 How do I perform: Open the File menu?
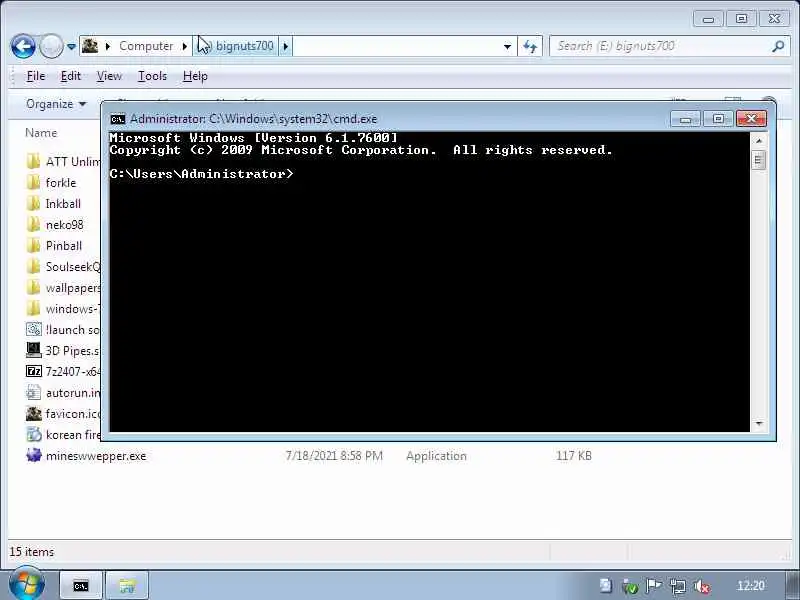pyautogui.click(x=36, y=76)
